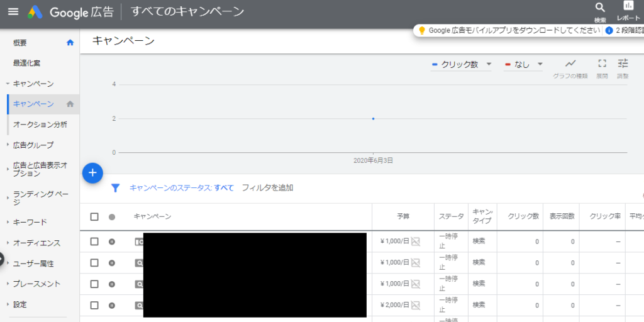Screen dimensions: 644x322
Task: Click ¥2,000/日 budget value
Action: point(395,305)
